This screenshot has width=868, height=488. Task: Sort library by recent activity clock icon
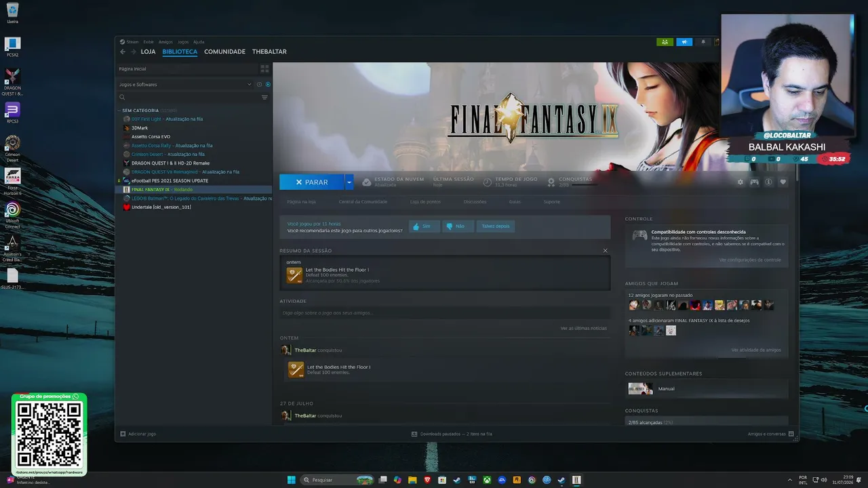[259, 85]
